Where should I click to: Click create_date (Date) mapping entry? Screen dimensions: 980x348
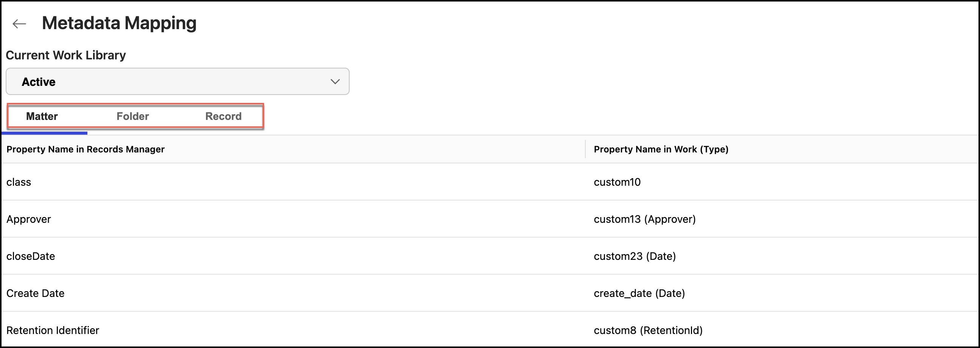pos(639,293)
